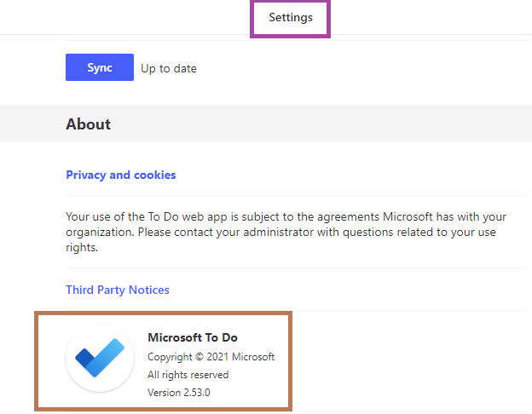The image size is (532, 414).
Task: Click the 'Version 2.53.0' text
Action: pos(179,393)
